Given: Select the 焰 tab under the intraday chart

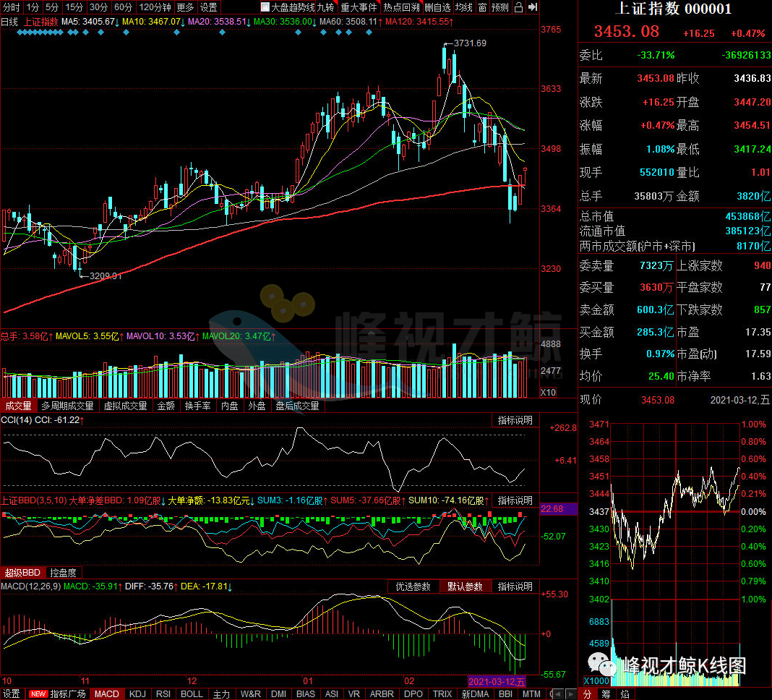Looking at the screenshot, I should coord(625,694).
